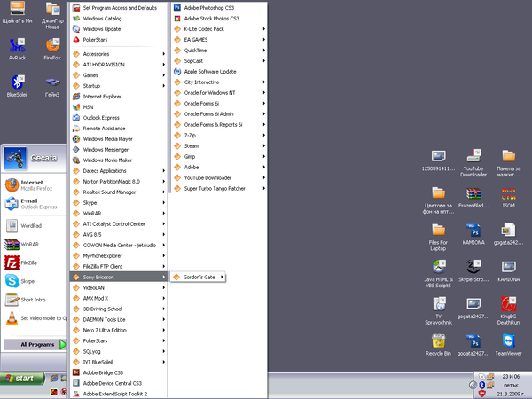Open Windows Update from programs list
Image resolution: width=532 pixels, height=399 pixels.
[x=119, y=29]
